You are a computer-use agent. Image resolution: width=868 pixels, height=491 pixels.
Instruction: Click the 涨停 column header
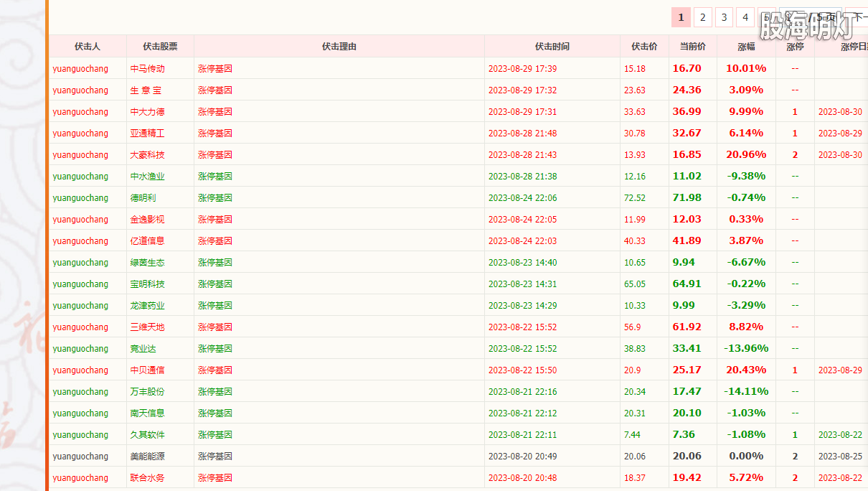pos(795,47)
